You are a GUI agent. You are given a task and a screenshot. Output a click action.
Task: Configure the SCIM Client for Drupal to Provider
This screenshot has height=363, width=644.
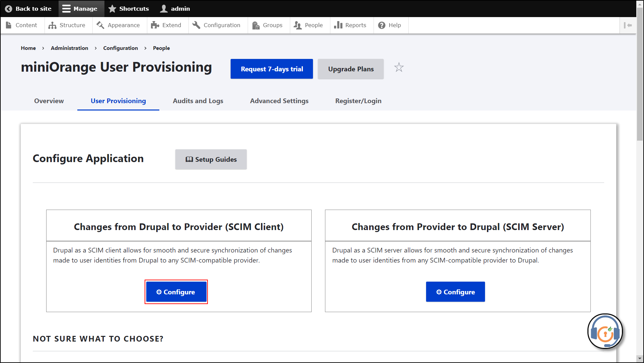pyautogui.click(x=176, y=292)
